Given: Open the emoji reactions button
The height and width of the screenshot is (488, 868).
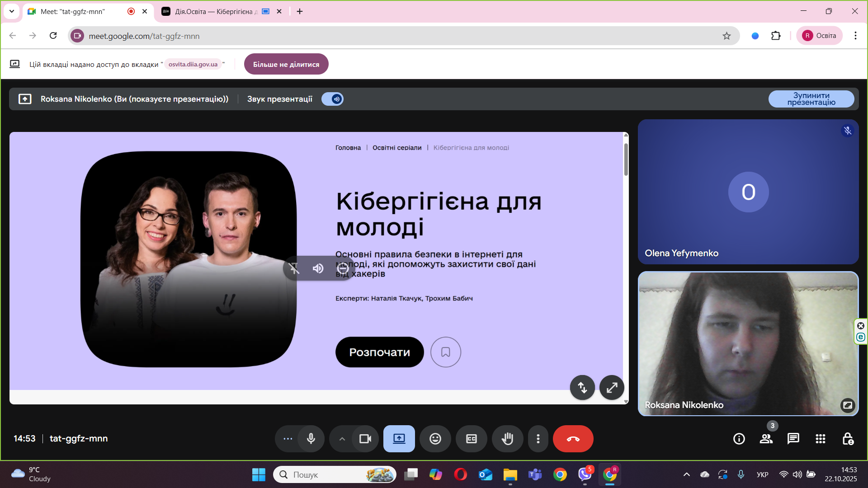Looking at the screenshot, I should [435, 439].
